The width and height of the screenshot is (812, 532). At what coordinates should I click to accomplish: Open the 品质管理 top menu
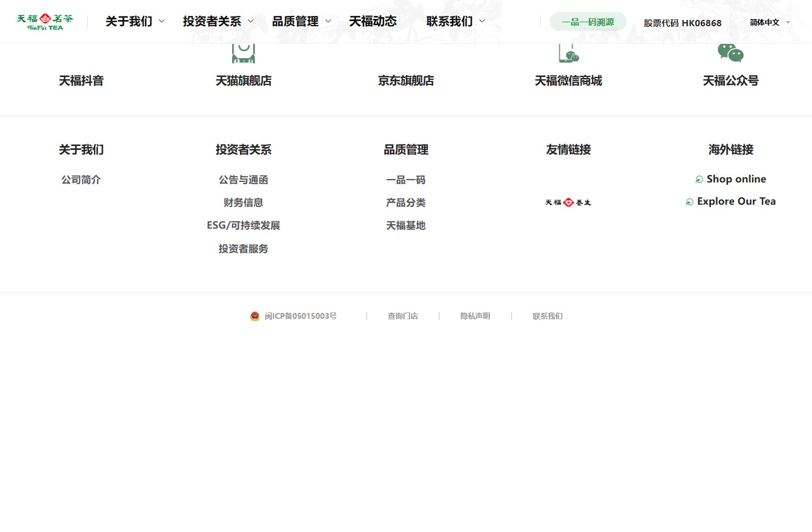pyautogui.click(x=295, y=21)
